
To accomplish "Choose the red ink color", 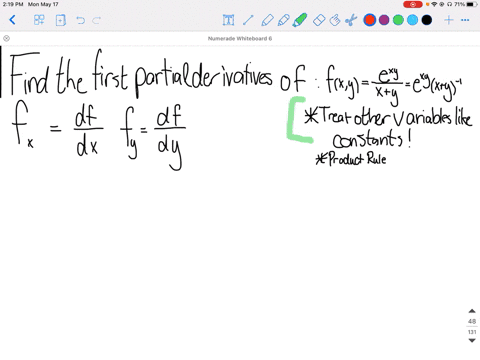I will (370, 20).
